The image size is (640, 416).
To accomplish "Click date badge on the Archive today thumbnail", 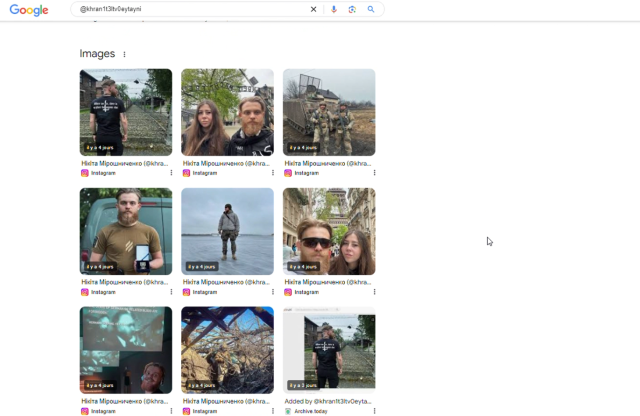I will (303, 385).
